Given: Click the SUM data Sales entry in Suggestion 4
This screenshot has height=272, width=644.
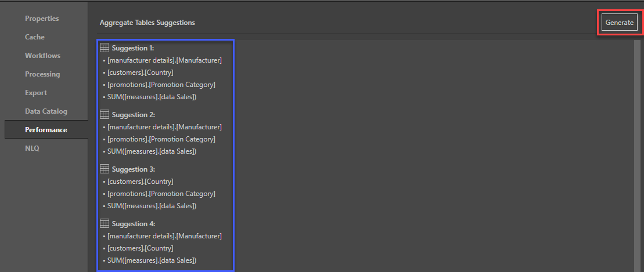Looking at the screenshot, I should [x=152, y=260].
